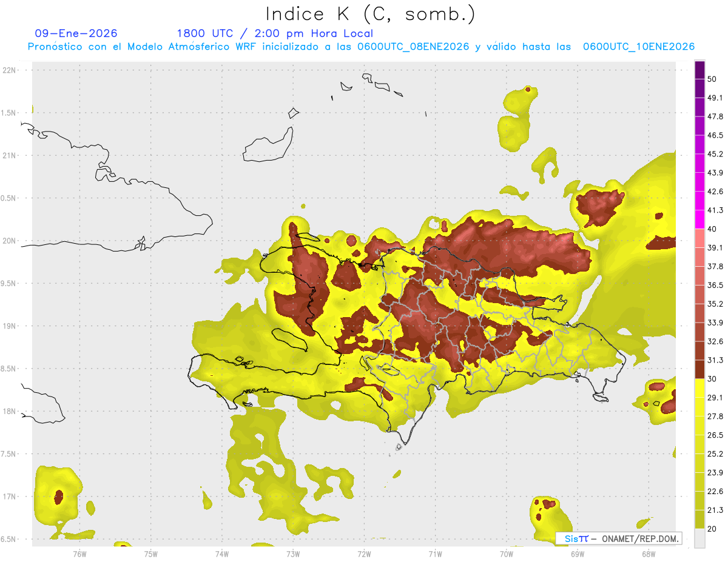728x562 pixels.
Task: Click the longitude label "70W"
Action: click(x=506, y=554)
